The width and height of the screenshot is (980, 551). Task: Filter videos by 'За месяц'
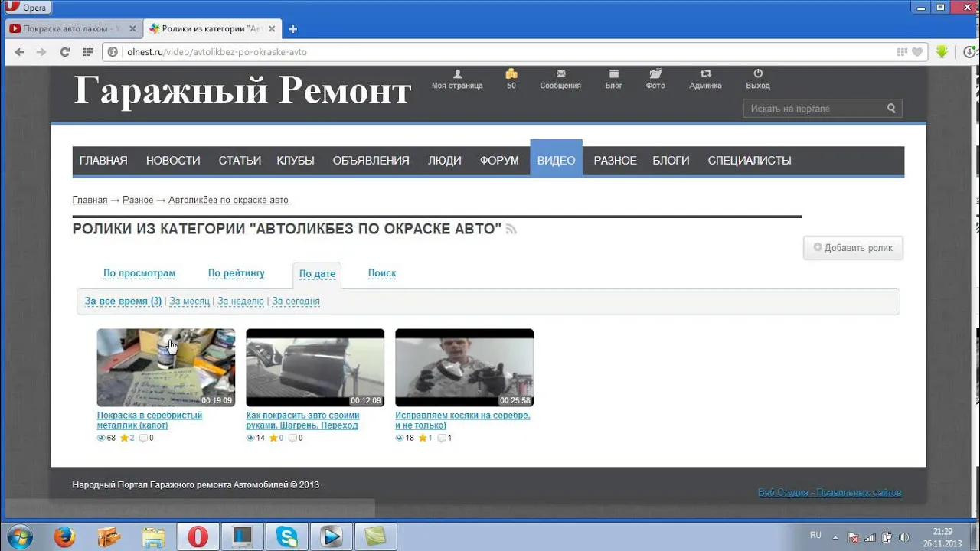[189, 302]
